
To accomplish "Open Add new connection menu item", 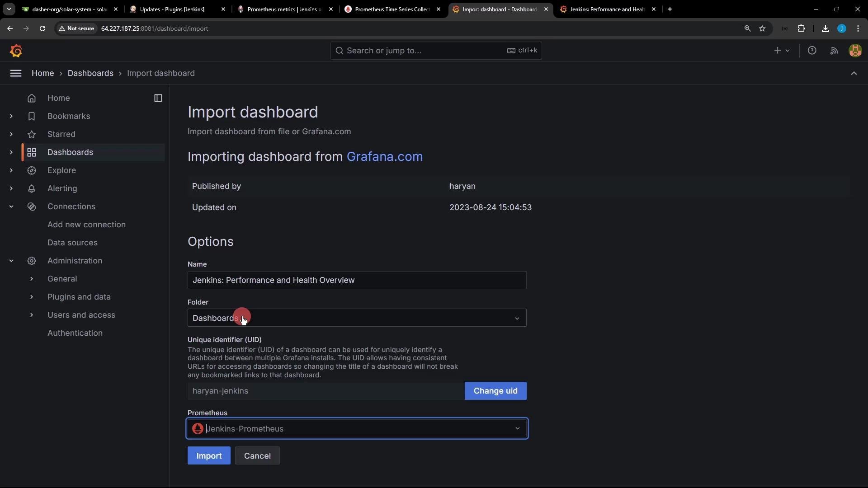I will click(x=86, y=225).
